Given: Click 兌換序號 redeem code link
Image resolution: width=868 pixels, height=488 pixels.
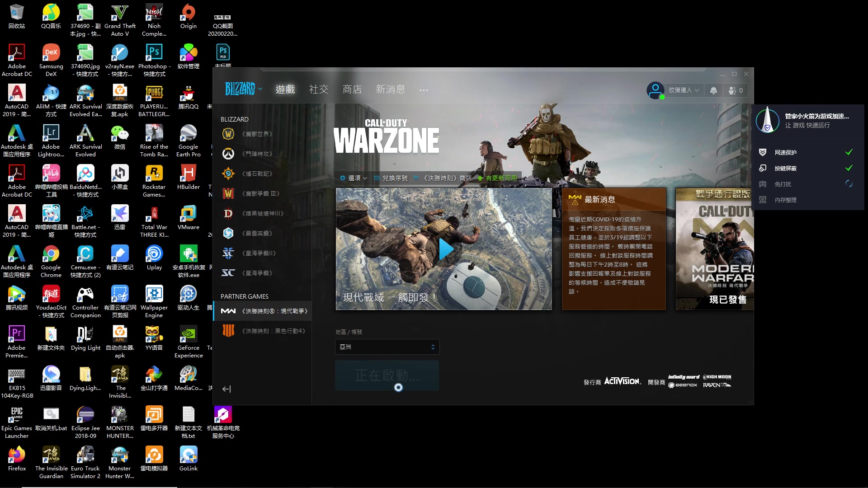Looking at the screenshot, I should click(391, 178).
